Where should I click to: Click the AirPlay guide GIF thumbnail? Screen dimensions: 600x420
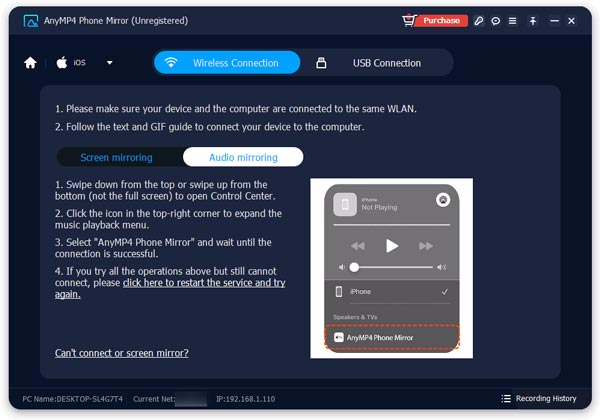[391, 268]
